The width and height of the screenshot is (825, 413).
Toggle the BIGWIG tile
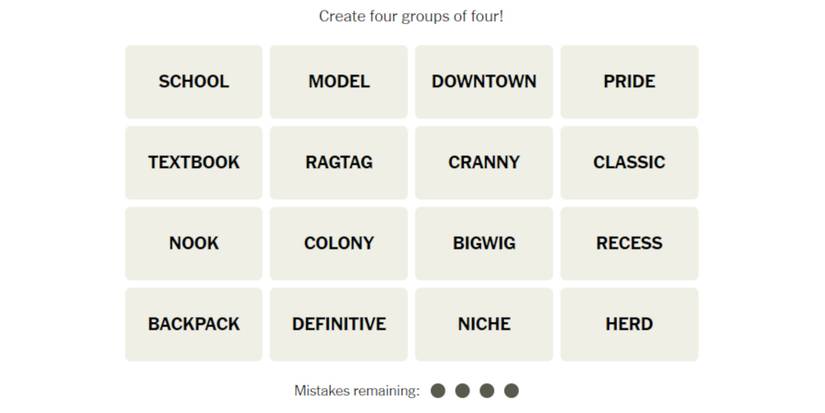(x=484, y=243)
